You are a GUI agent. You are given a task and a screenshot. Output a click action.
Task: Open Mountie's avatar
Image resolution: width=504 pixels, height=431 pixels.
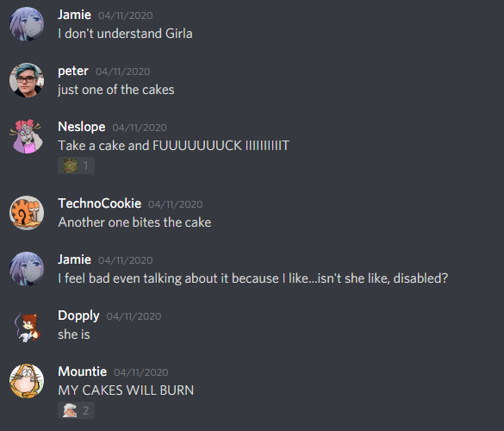tap(27, 381)
